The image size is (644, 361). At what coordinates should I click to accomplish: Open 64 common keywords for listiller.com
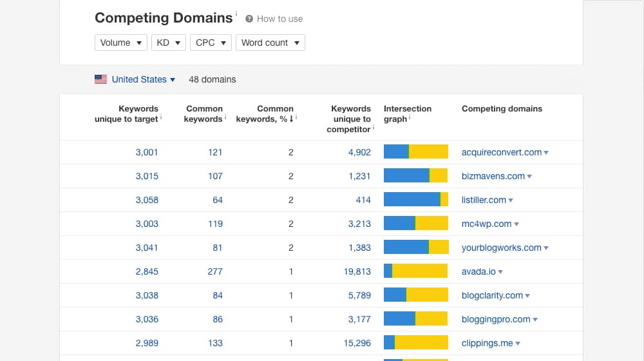coord(217,200)
